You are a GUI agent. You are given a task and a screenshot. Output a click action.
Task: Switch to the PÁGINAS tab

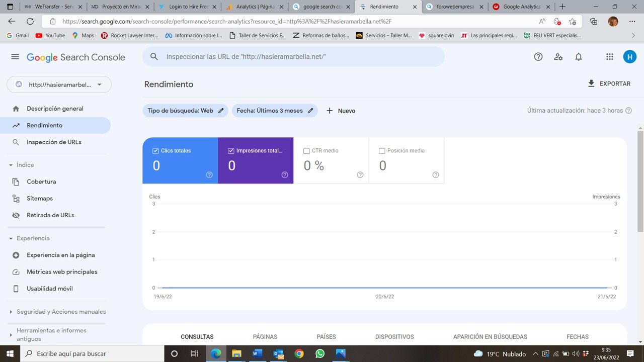[265, 337]
